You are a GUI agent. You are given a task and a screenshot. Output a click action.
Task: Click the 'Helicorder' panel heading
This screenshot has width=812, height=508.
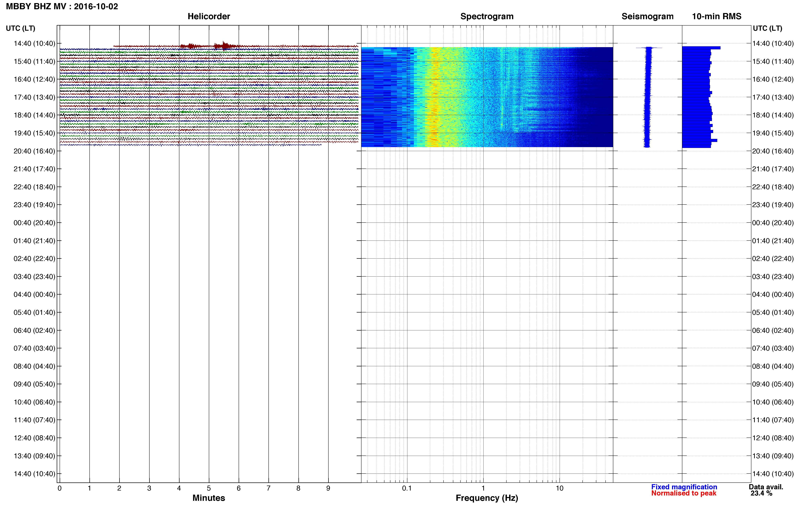point(209,16)
